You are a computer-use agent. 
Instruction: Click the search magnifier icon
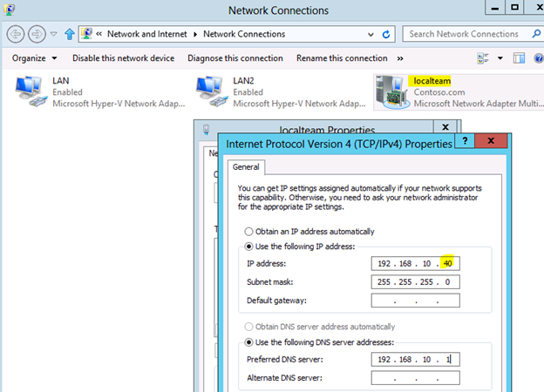(x=536, y=34)
